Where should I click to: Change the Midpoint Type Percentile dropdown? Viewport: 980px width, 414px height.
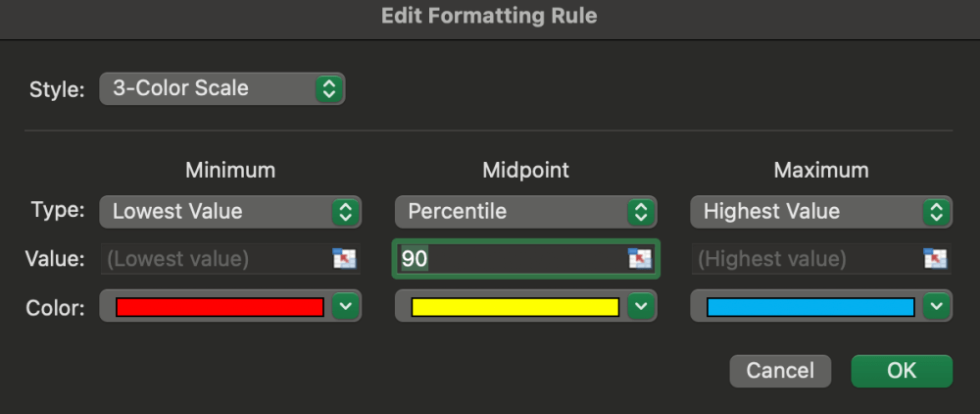526,211
